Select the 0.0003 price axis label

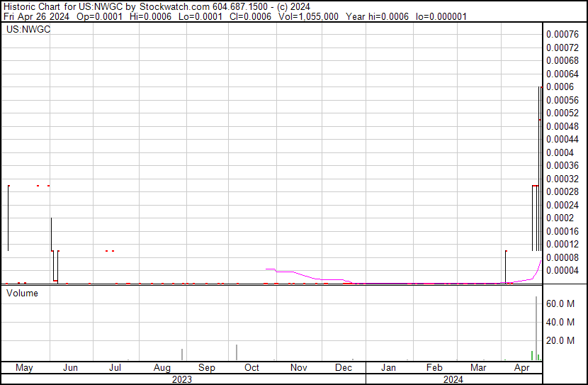[562, 179]
